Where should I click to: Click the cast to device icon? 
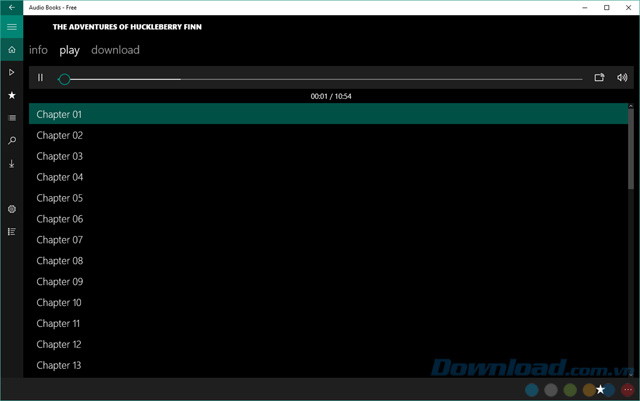coord(599,78)
